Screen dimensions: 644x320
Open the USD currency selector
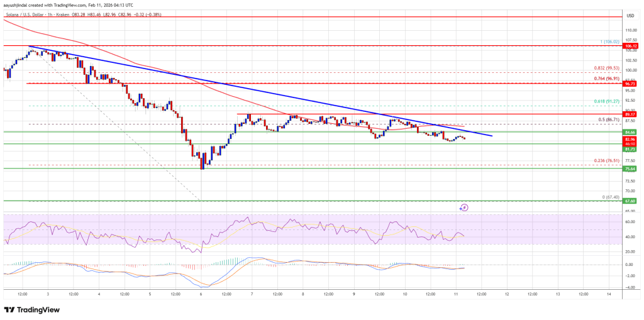630,16
